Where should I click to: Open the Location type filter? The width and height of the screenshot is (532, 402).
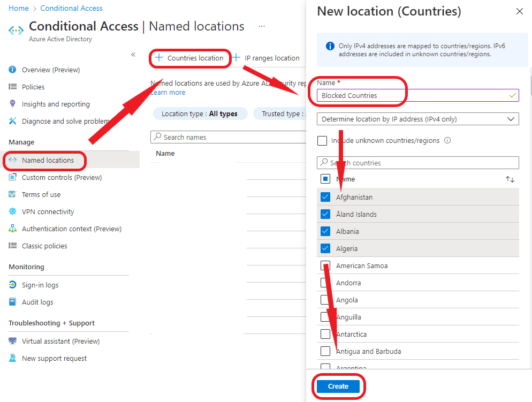(199, 113)
